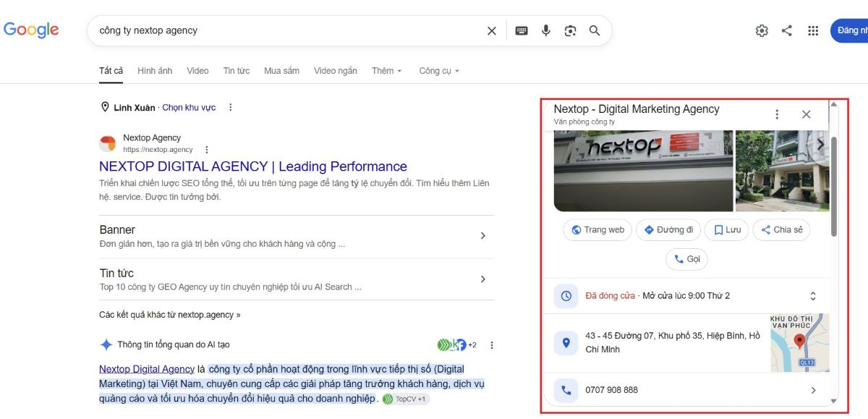
Task: Close the Nextop knowledge panel
Action: pyautogui.click(x=807, y=114)
